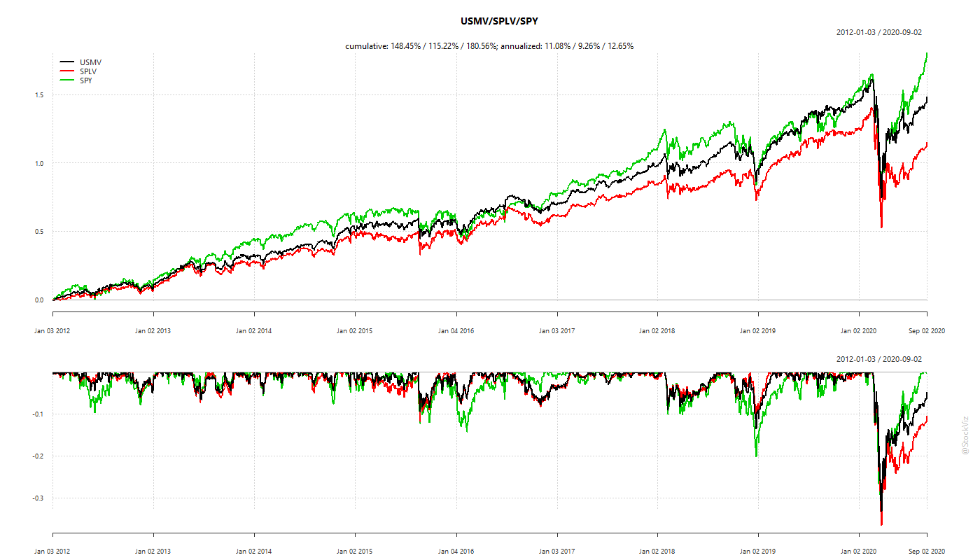Click Jan 02 2013 on top chart axis
980x560 pixels.
(x=153, y=331)
